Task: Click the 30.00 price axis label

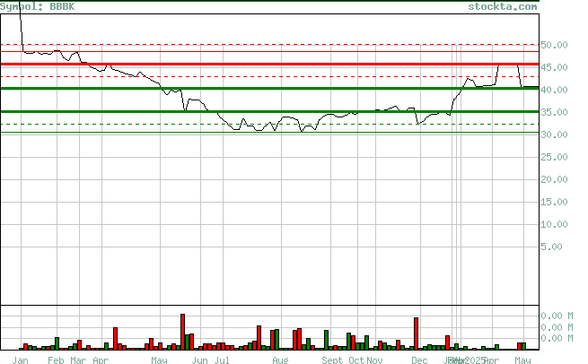Action: click(x=554, y=134)
